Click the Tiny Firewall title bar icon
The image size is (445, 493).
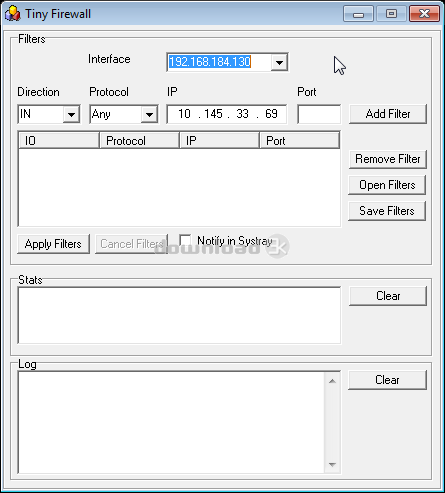[x=13, y=14]
